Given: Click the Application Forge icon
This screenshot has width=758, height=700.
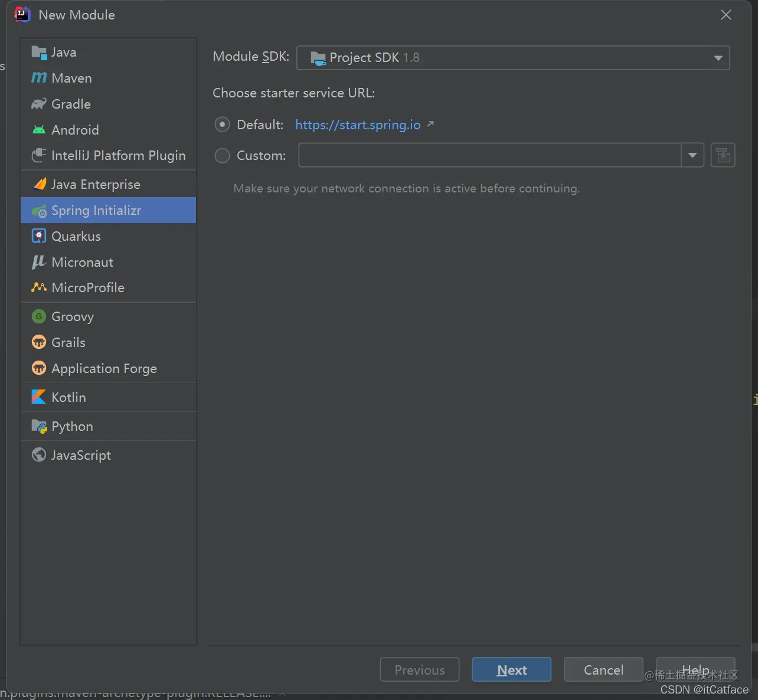Looking at the screenshot, I should coord(39,368).
